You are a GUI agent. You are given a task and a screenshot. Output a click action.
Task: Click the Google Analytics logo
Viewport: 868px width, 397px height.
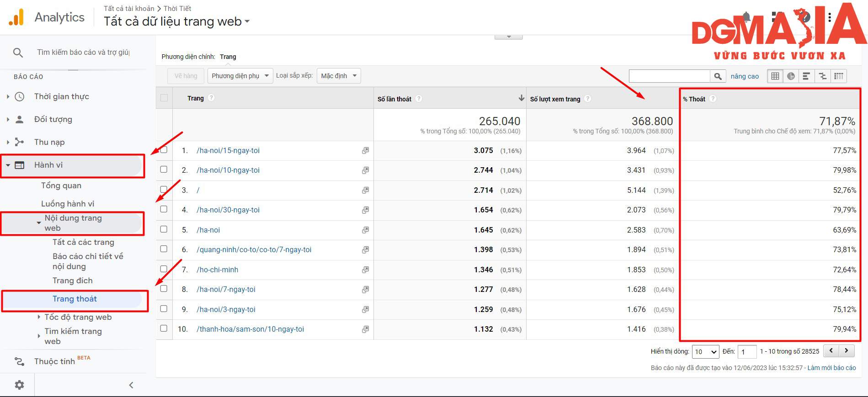(16, 17)
